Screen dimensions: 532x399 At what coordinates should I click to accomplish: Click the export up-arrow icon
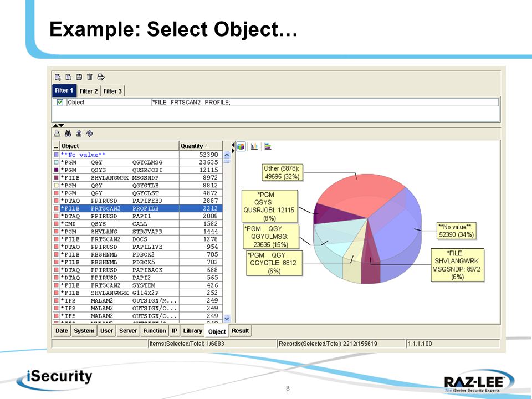pyautogui.click(x=79, y=134)
